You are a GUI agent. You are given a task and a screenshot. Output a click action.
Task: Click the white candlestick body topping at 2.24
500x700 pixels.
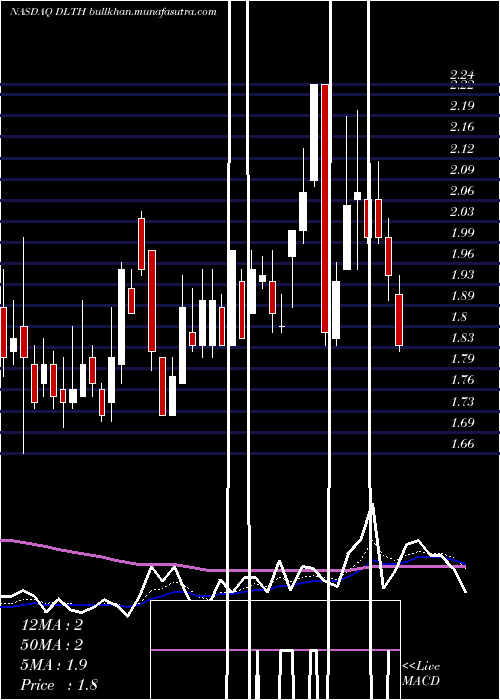tap(314, 133)
